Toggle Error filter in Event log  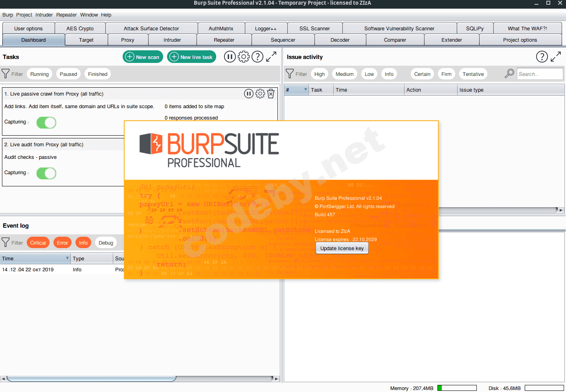[x=62, y=243]
